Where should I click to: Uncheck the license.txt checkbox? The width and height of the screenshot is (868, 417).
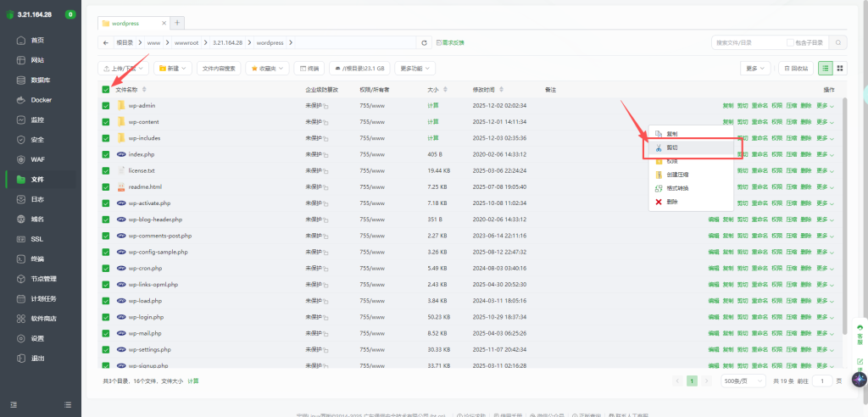[x=106, y=170]
